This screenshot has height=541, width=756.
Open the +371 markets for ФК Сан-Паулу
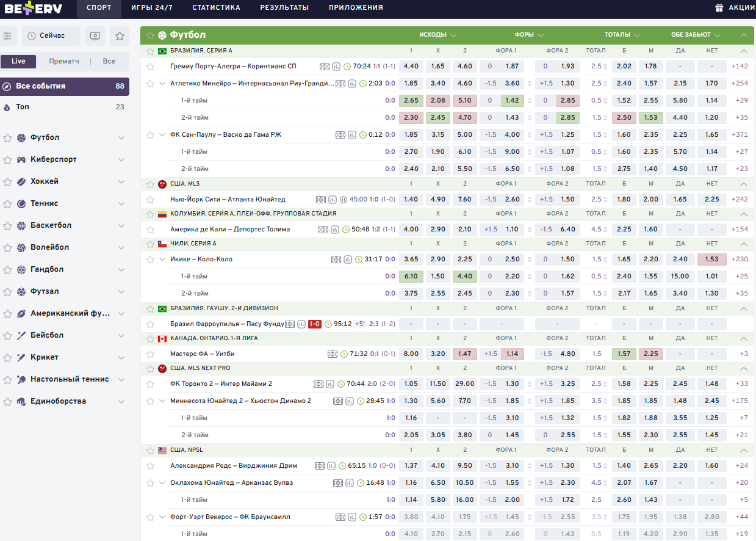[x=740, y=134]
